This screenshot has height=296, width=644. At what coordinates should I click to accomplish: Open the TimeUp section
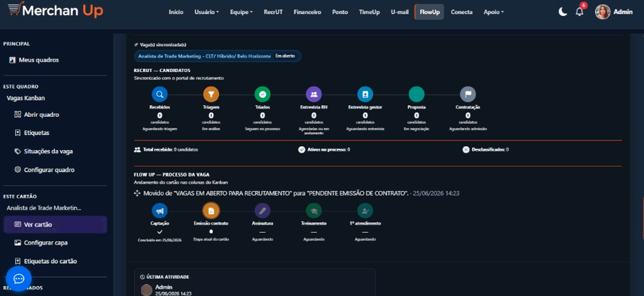pyautogui.click(x=369, y=12)
